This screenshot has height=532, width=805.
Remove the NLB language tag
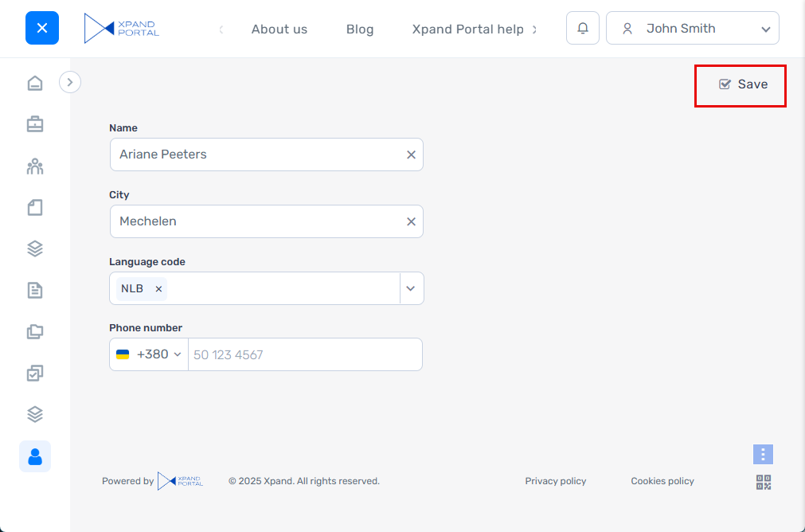coord(158,289)
